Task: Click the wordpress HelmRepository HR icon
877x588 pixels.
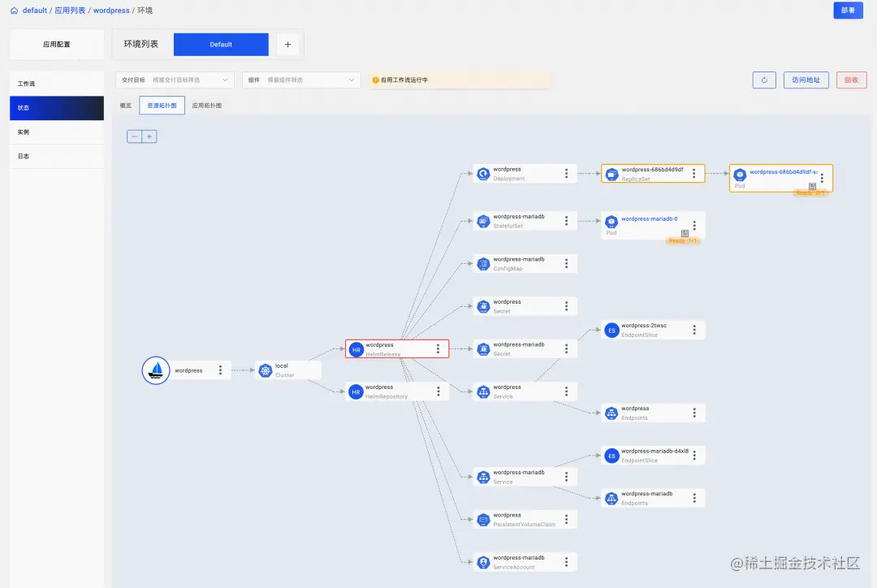Action: (356, 392)
